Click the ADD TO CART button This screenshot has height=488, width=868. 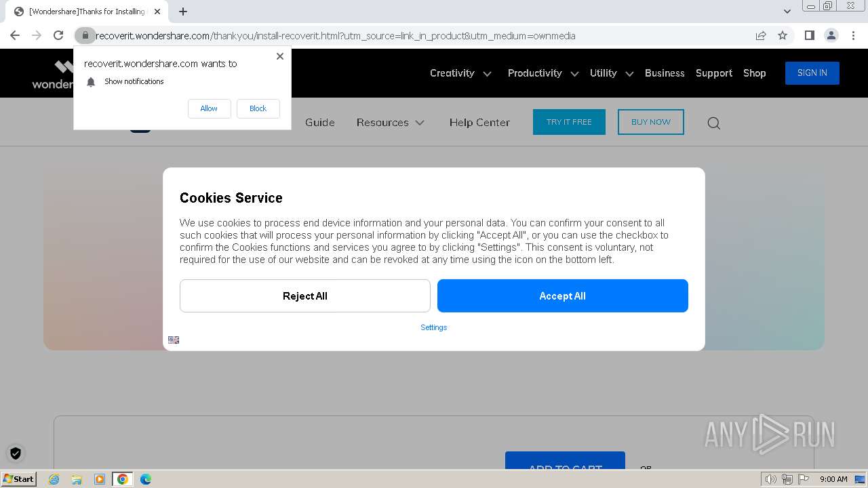(565, 461)
